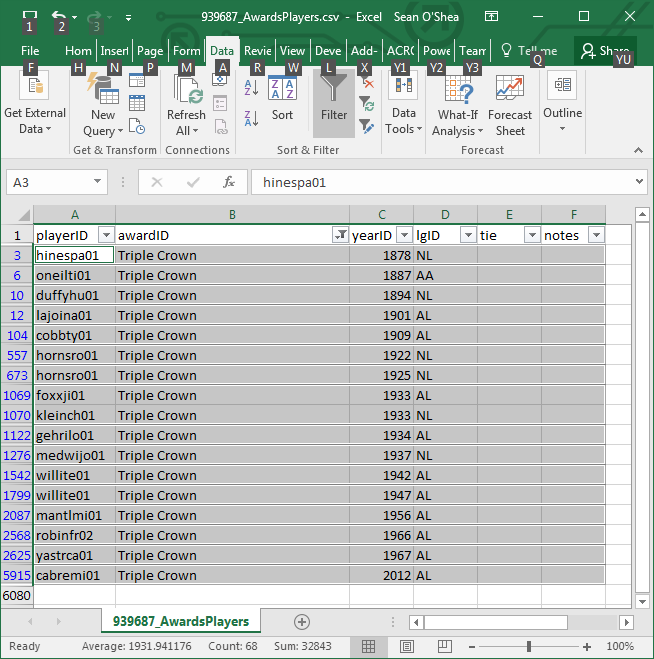Click the zoom slider handle
The height and width of the screenshot is (659, 654).
click(529, 646)
